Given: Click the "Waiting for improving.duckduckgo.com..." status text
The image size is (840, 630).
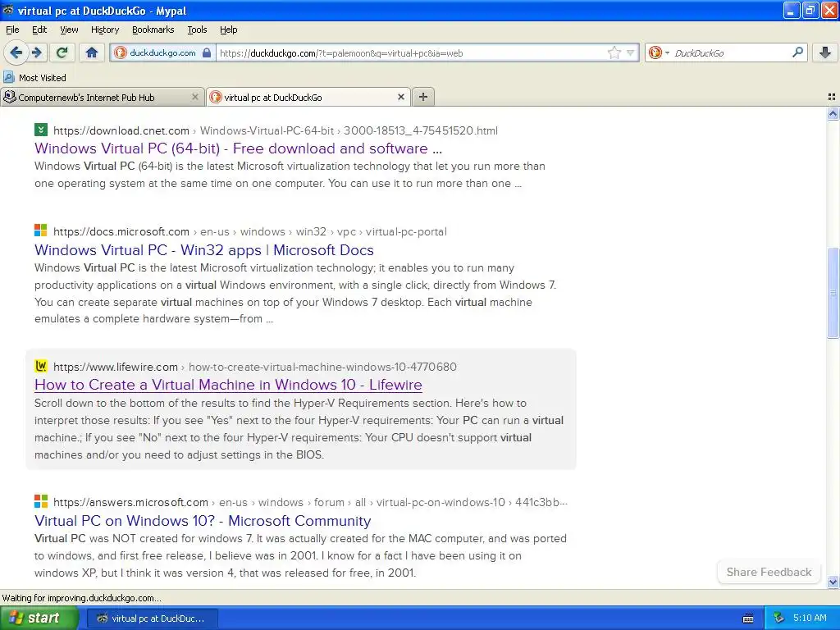Looking at the screenshot, I should coord(81,598).
